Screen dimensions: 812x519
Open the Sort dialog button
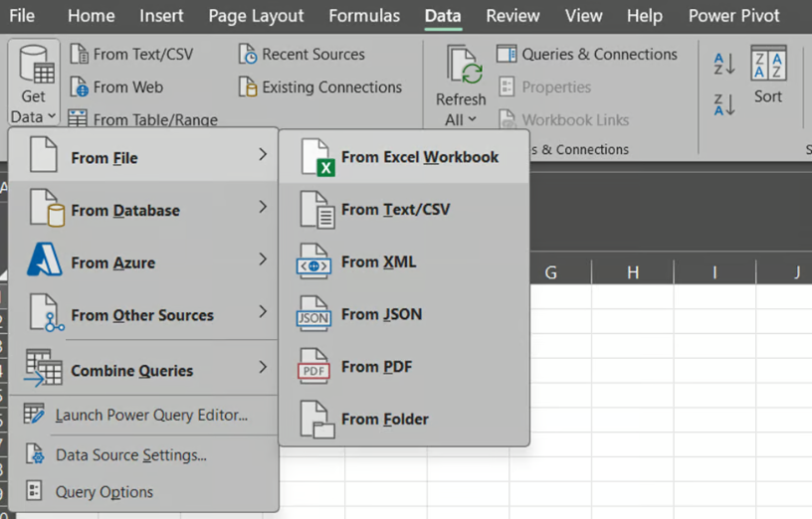click(x=767, y=76)
